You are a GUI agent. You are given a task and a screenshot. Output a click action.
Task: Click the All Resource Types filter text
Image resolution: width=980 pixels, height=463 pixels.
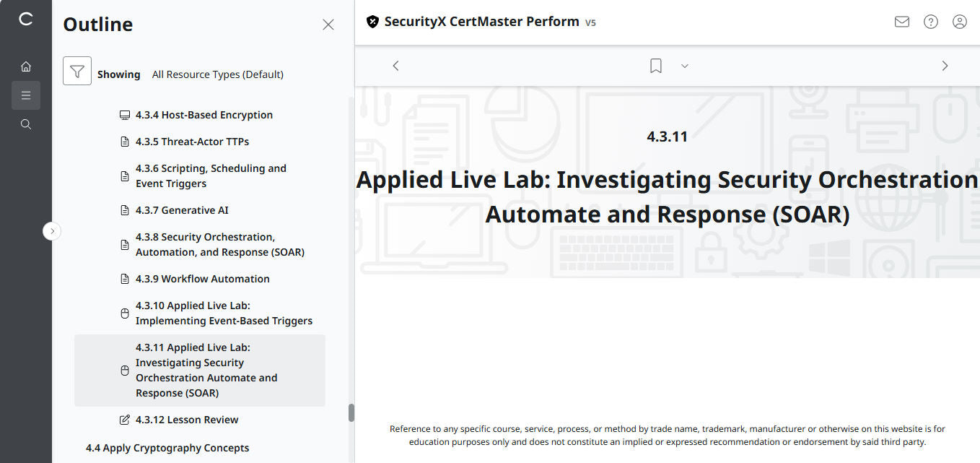click(218, 74)
